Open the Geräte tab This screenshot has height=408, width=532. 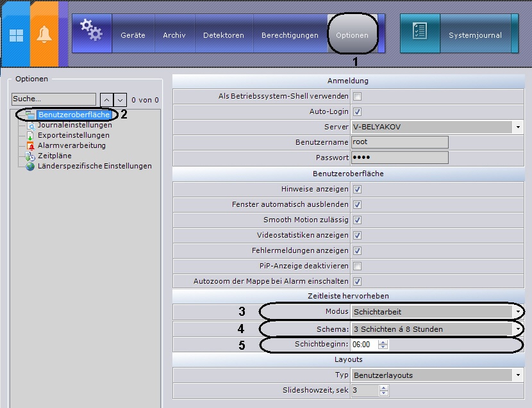click(133, 35)
